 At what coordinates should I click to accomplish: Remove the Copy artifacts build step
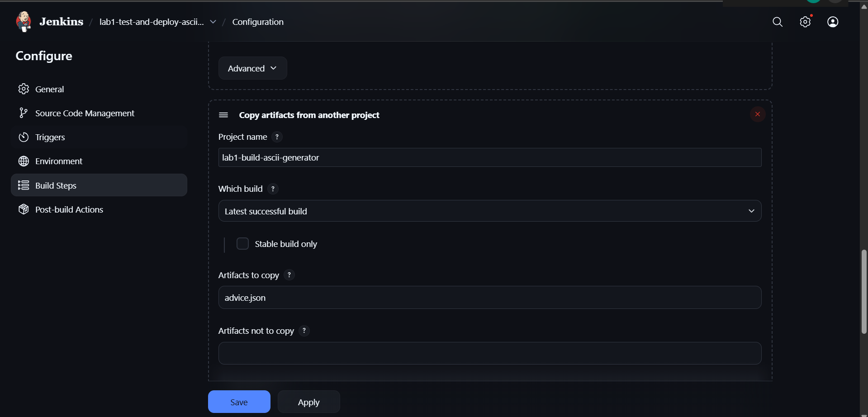(x=757, y=114)
